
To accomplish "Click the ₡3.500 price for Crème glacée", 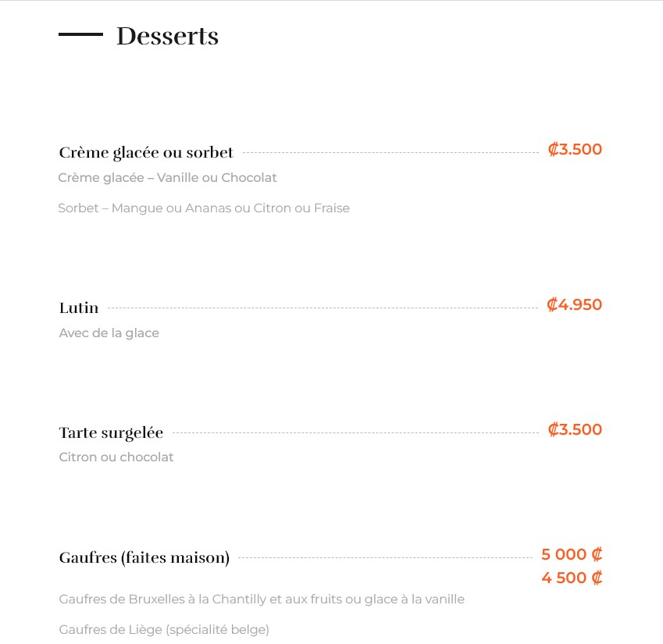I will pos(575,149).
